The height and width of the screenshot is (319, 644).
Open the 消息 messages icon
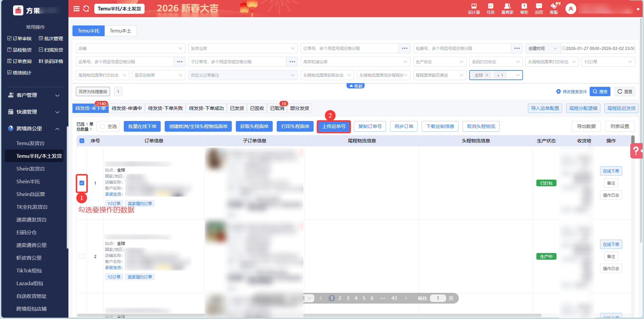click(539, 9)
